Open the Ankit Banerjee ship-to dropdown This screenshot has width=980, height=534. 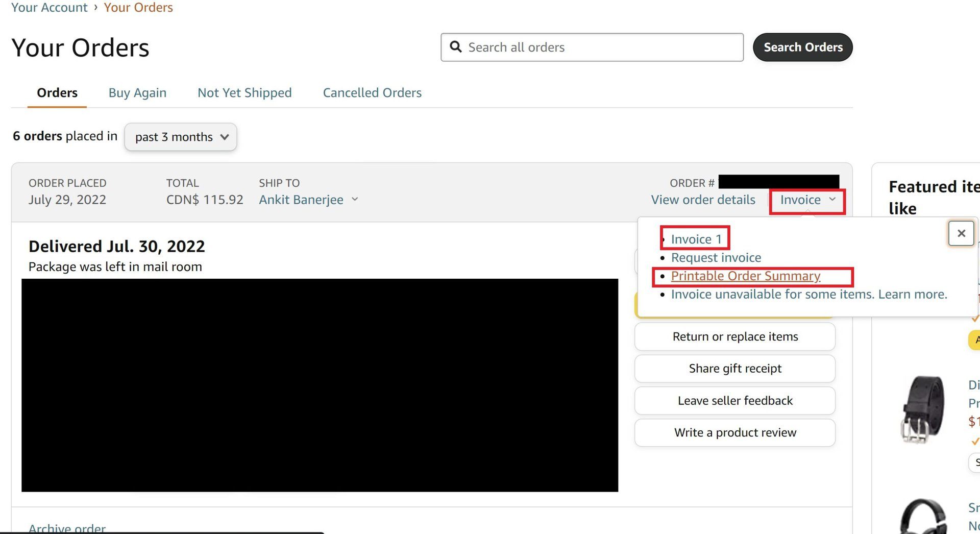[x=308, y=200]
